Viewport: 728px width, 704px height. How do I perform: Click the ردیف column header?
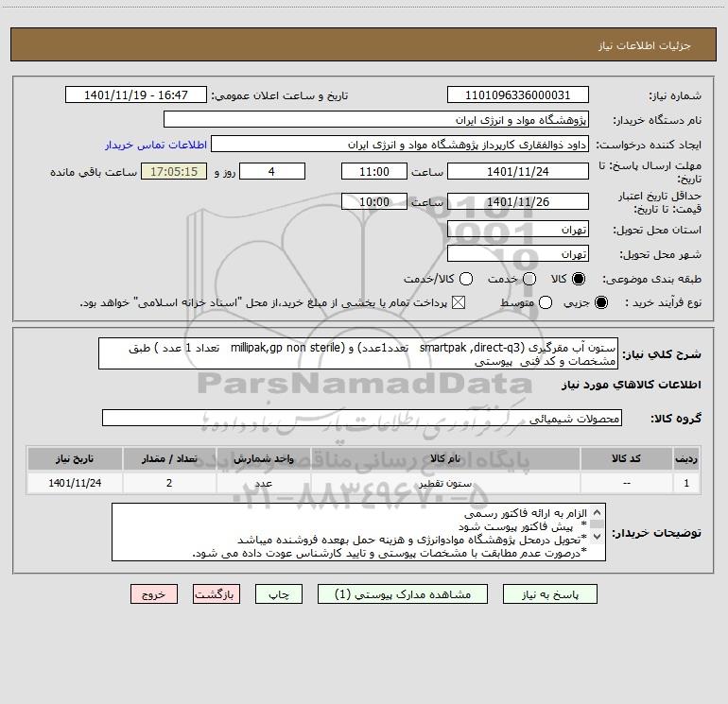tap(686, 458)
